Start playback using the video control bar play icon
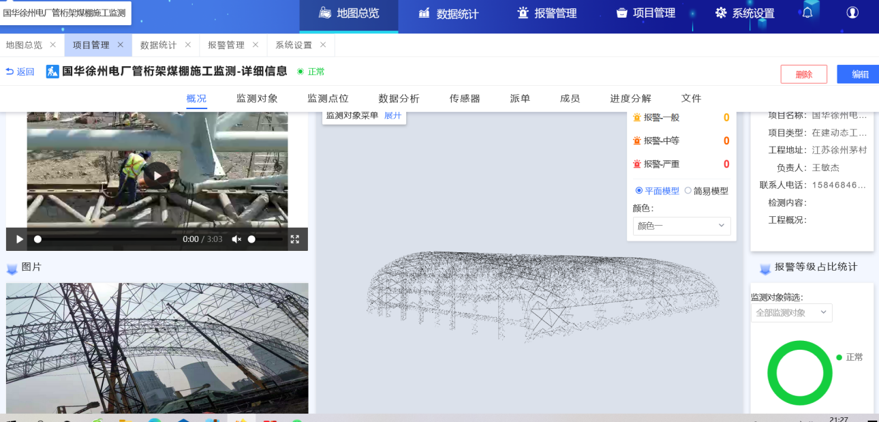The width and height of the screenshot is (879, 422). point(20,239)
